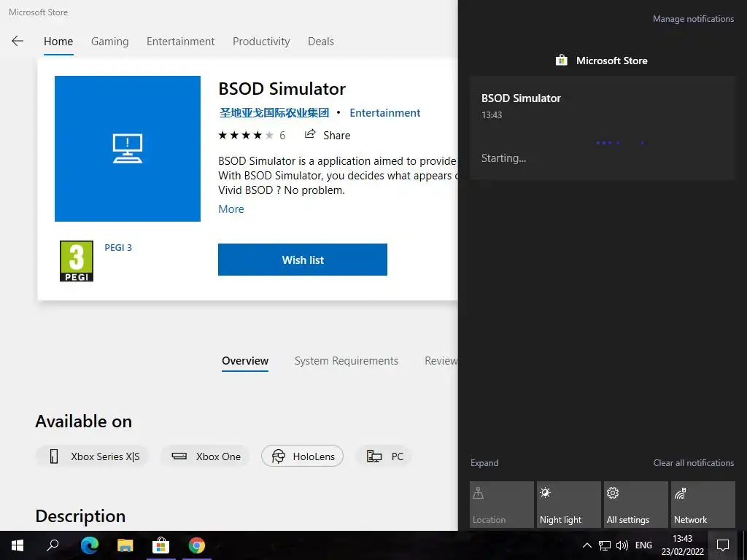
Task: Click Expand above quick actions
Action: (484, 463)
